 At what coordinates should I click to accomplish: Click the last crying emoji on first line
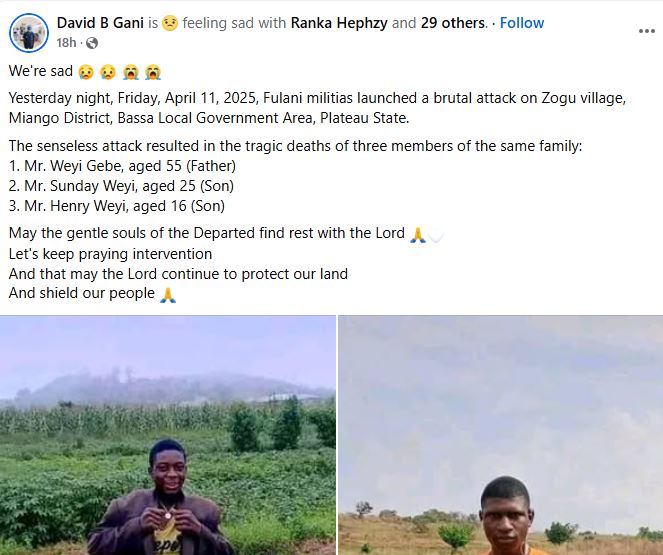tap(152, 72)
